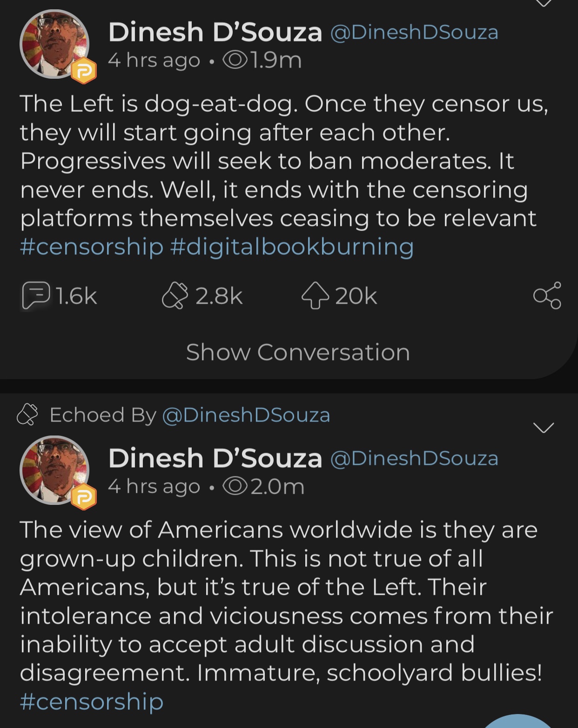View second post's Dinesh D'Souza profile picture
The height and width of the screenshot is (728, 578).
pos(54,469)
